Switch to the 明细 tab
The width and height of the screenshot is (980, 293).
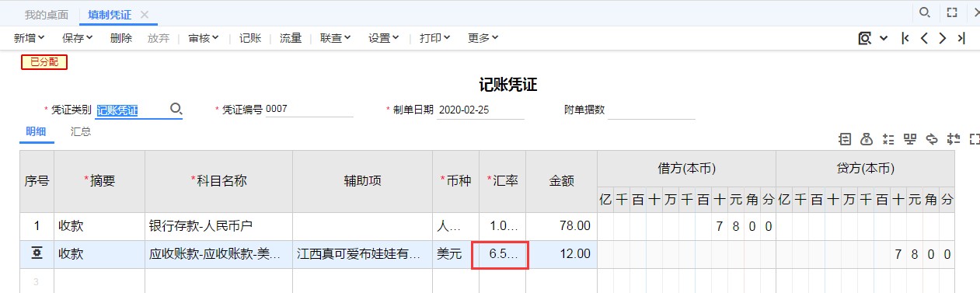[x=37, y=132]
